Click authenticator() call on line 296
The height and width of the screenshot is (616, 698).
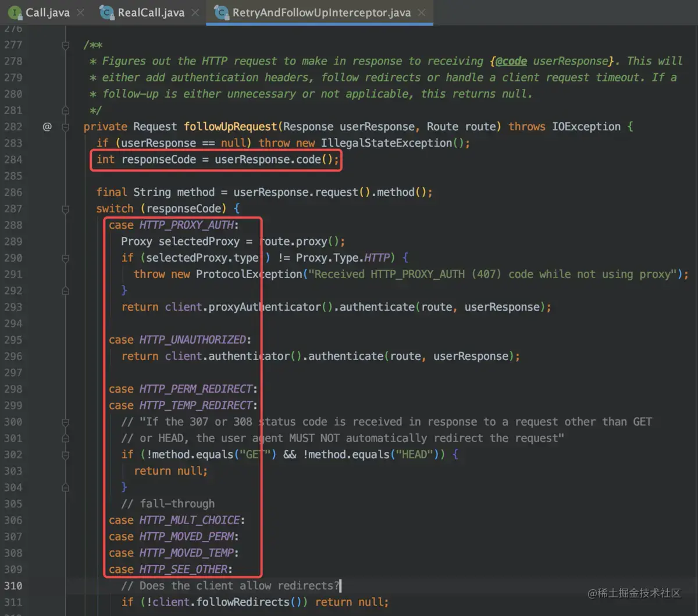(x=255, y=356)
